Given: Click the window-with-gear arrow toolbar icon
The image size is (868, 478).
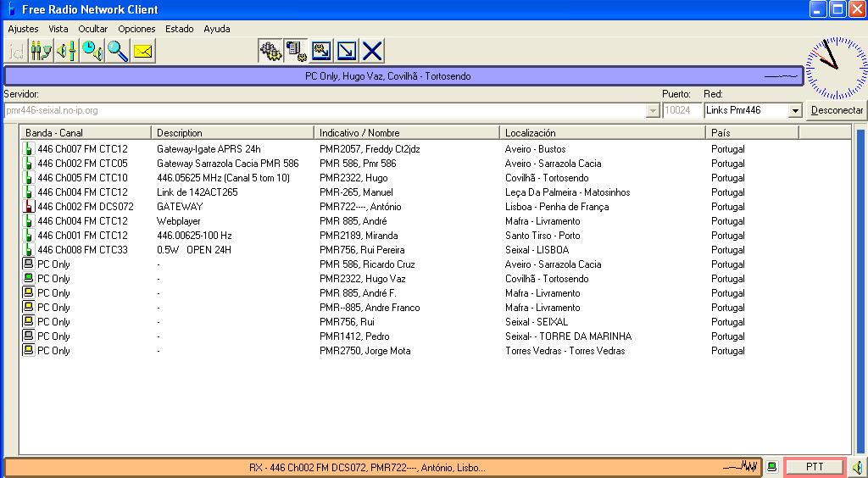Looking at the screenshot, I should pos(321,52).
